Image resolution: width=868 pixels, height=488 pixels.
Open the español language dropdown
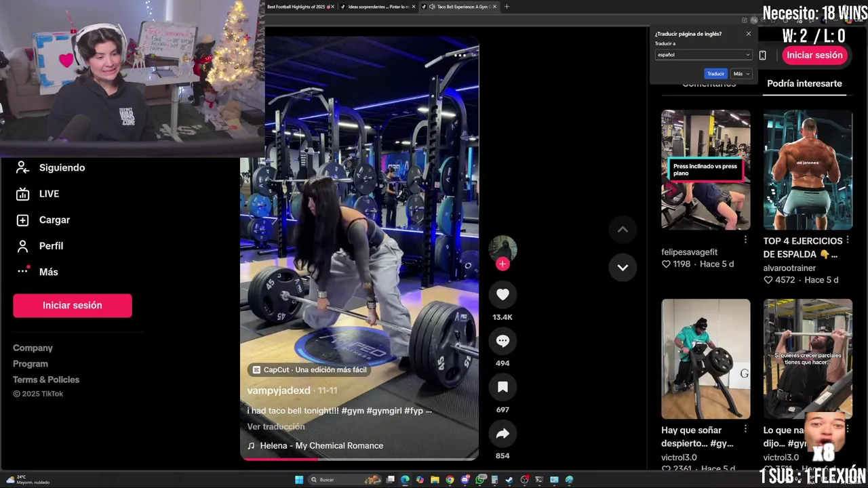pos(704,55)
